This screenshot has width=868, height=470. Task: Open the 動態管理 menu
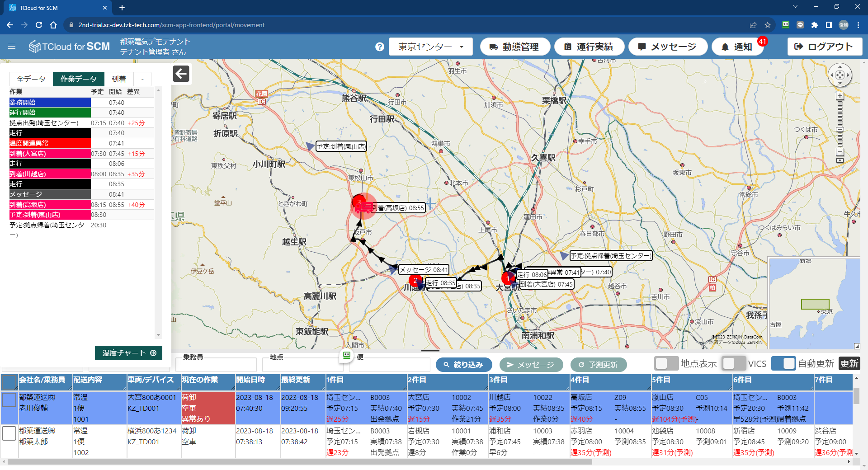[515, 47]
